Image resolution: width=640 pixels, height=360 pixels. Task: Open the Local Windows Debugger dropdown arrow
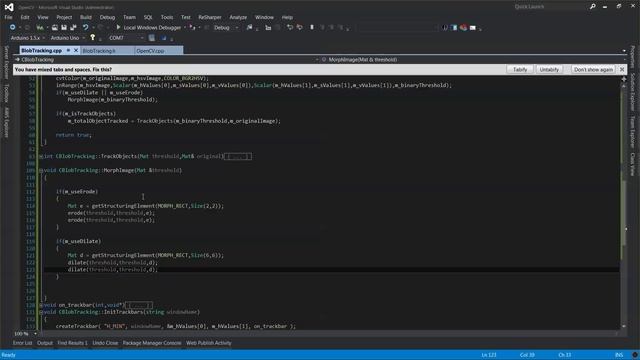click(x=185, y=27)
